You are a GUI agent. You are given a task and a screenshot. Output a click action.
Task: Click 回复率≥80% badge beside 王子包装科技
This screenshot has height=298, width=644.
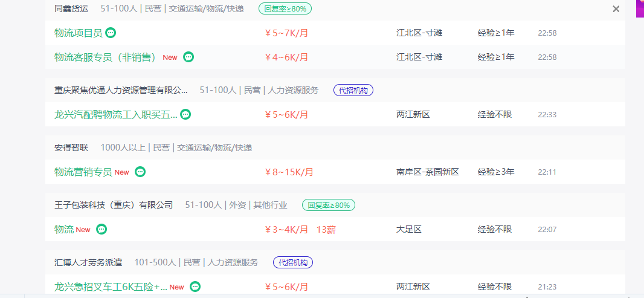pos(329,205)
